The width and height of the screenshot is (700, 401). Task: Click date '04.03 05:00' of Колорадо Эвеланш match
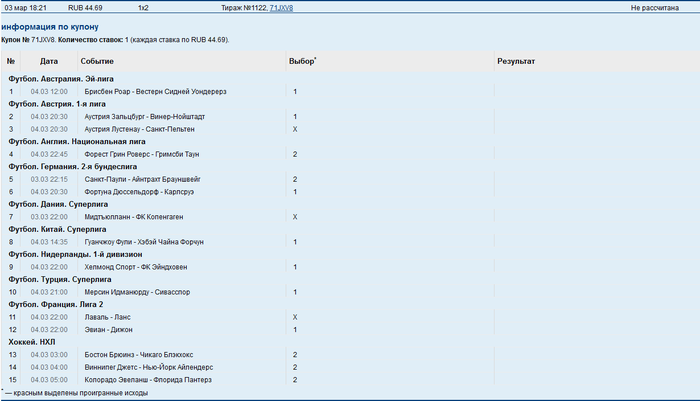pyautogui.click(x=49, y=379)
